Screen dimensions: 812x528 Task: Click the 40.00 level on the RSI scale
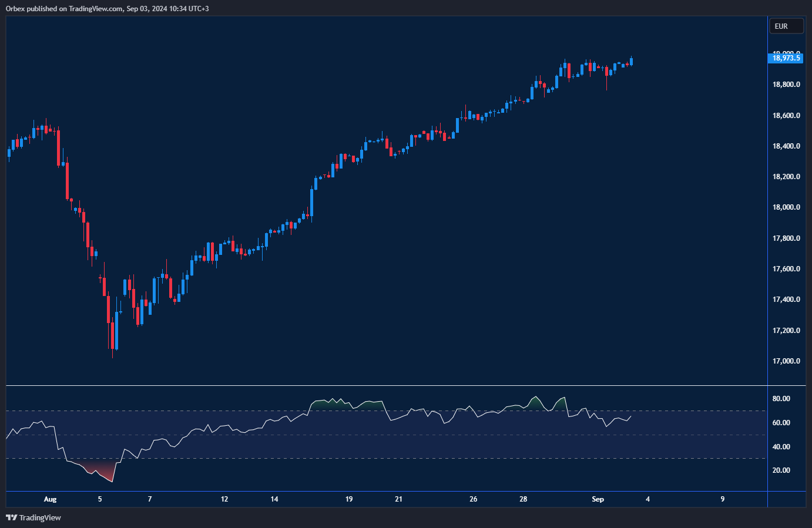pyautogui.click(x=781, y=447)
